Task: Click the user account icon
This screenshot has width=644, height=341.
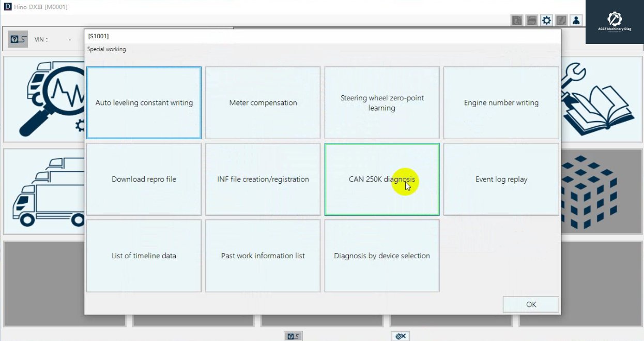Action: pos(576,20)
